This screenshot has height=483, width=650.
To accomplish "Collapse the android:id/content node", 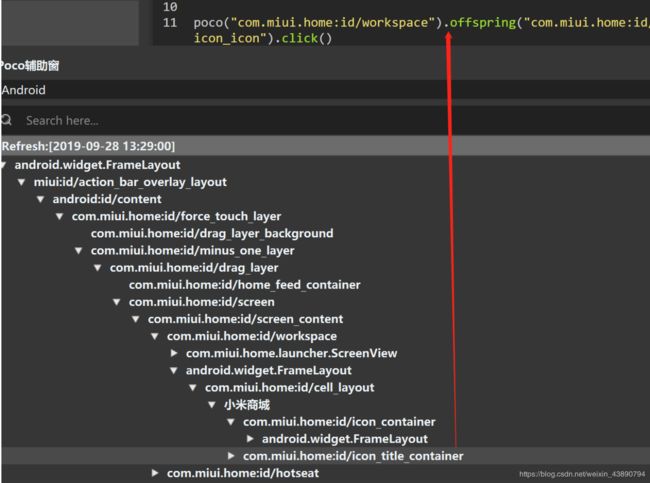I will [x=41, y=199].
